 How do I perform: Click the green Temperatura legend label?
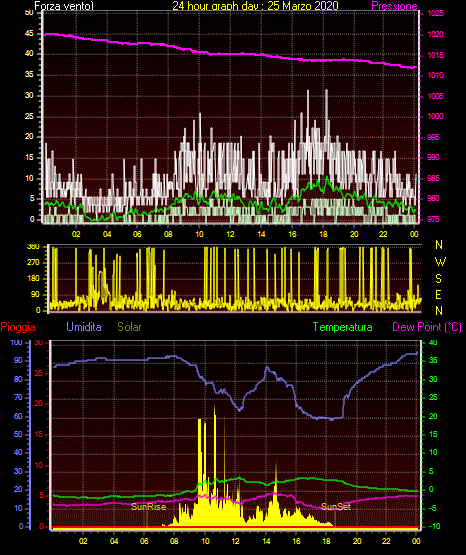tap(343, 327)
